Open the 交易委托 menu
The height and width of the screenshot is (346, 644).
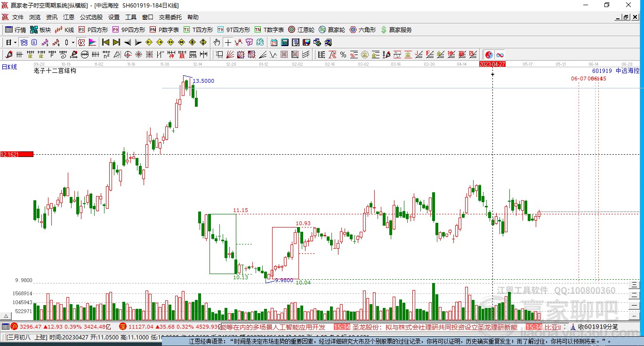tap(170, 17)
